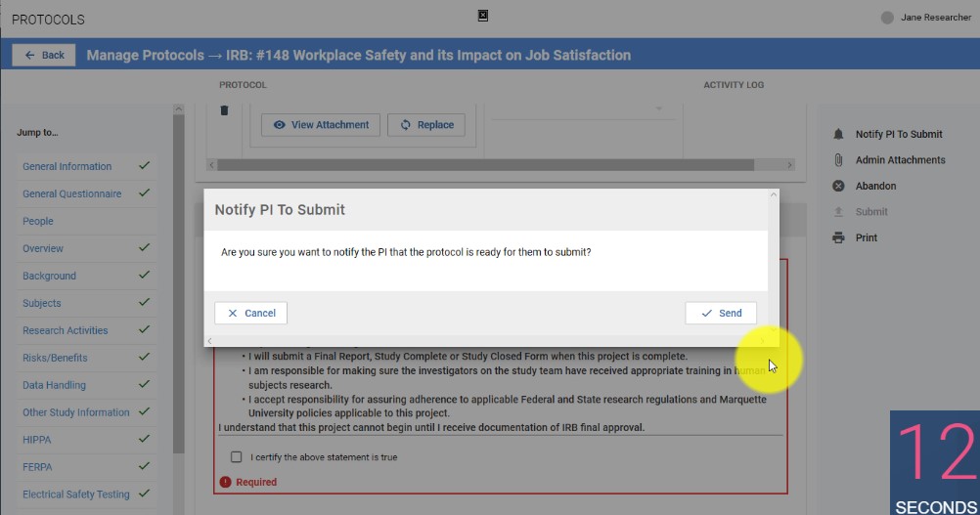Jump to General Information section
The width and height of the screenshot is (980, 515).
point(67,166)
